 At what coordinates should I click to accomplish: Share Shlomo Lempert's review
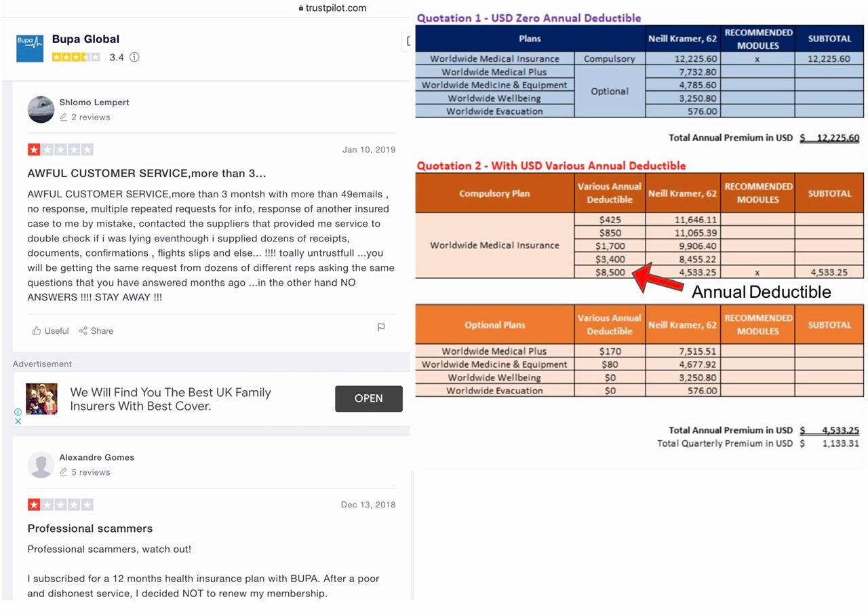96,331
